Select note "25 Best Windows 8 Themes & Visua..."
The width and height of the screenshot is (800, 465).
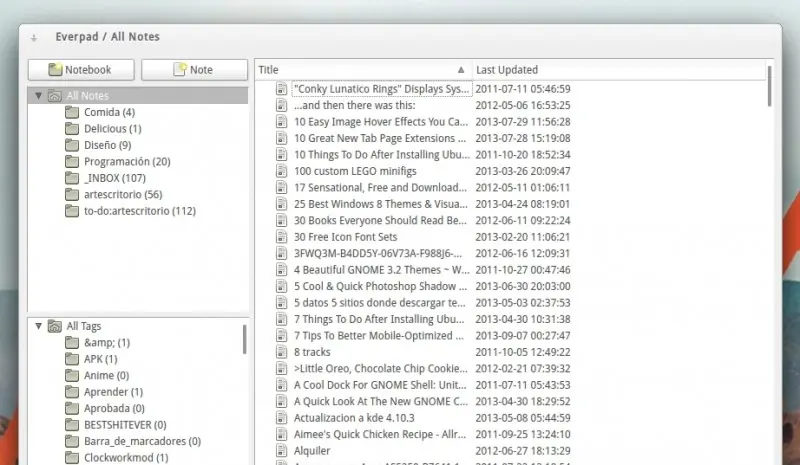click(381, 204)
